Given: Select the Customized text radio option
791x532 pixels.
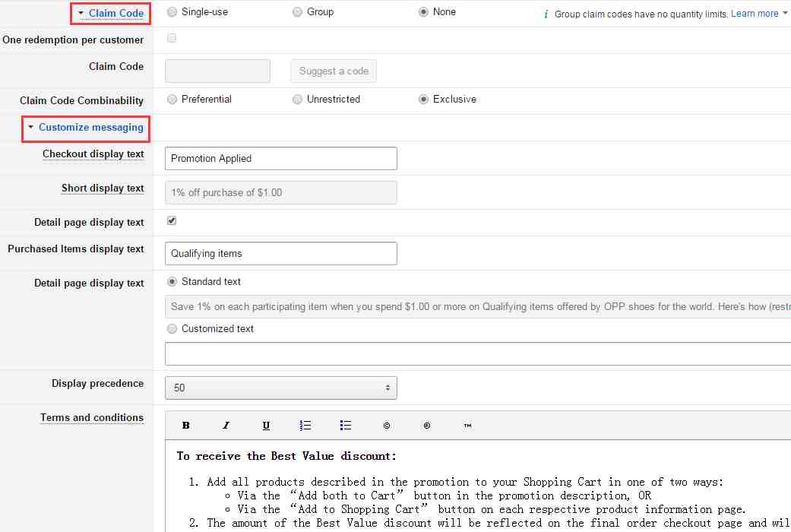Looking at the screenshot, I should (x=172, y=328).
